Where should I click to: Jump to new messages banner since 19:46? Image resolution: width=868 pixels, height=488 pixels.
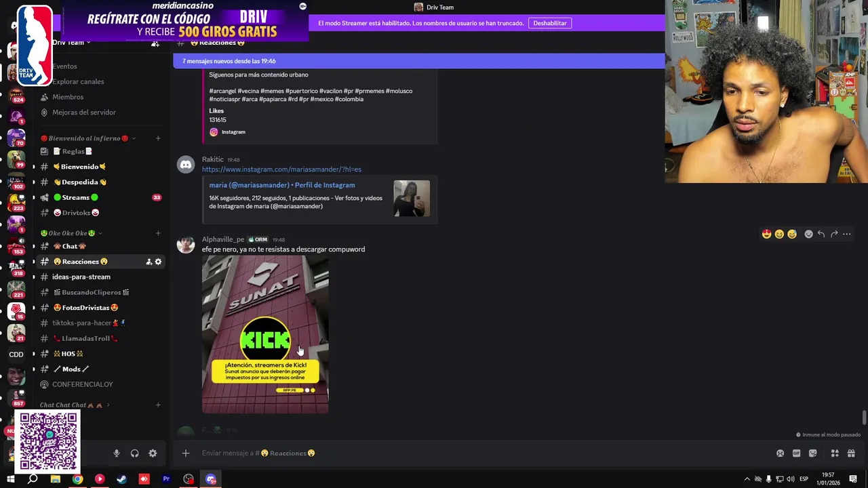tap(419, 61)
